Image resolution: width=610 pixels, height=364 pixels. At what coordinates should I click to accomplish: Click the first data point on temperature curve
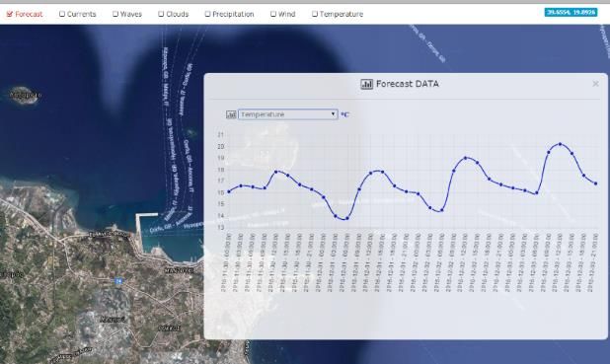point(229,191)
